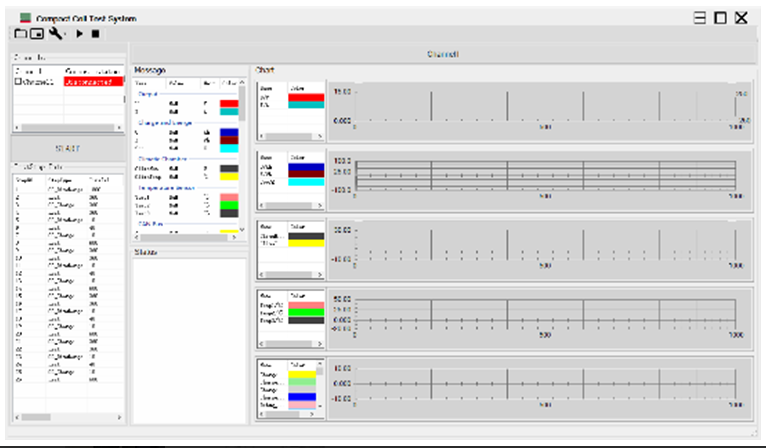Click the Message panel header label
The width and height of the screenshot is (766, 448).
150,70
